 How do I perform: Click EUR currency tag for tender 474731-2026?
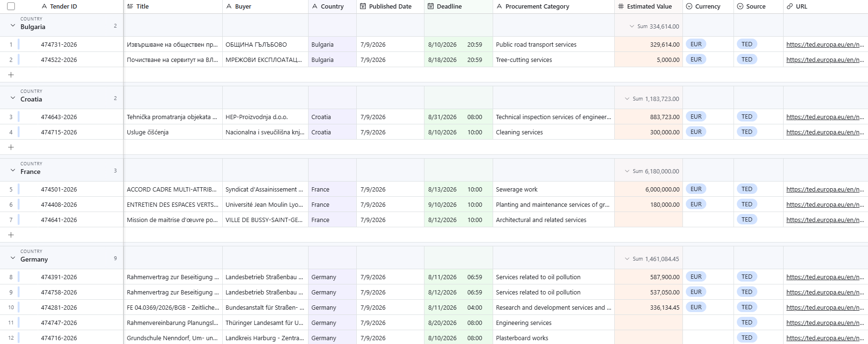[x=696, y=44]
